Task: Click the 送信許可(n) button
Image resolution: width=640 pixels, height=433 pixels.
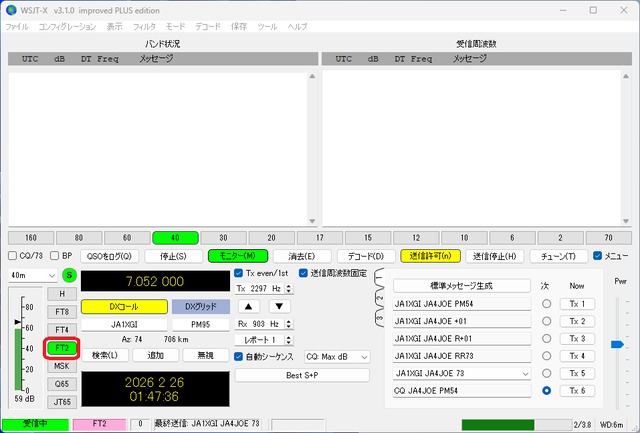Action: [431, 256]
